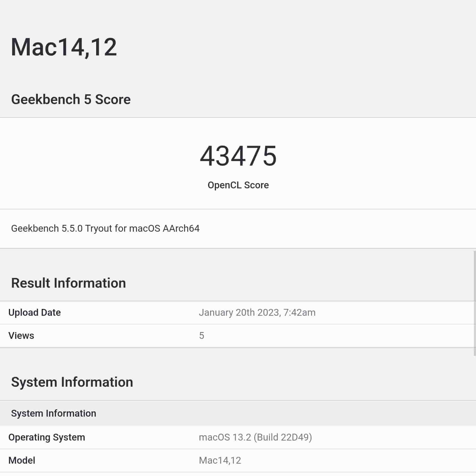Click the Model row label
This screenshot has height=476, width=476.
[22, 461]
